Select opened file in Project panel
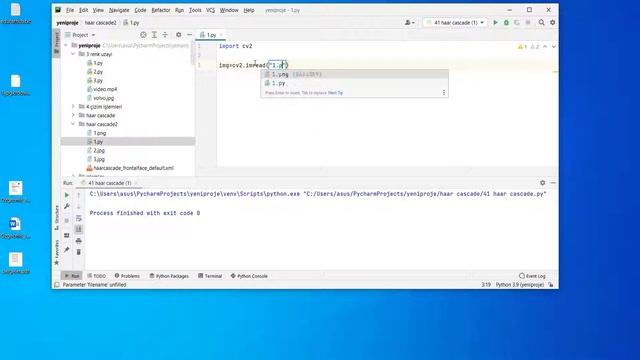This screenshot has height=360, width=640. pos(143,35)
